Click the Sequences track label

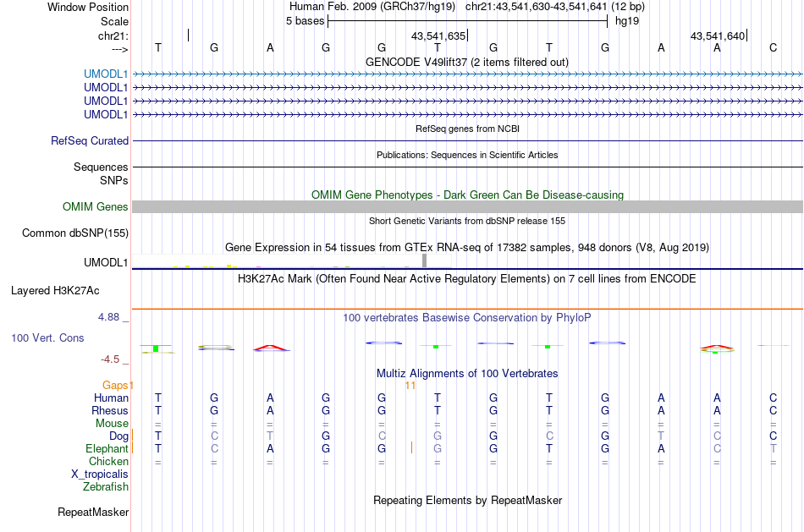(101, 167)
